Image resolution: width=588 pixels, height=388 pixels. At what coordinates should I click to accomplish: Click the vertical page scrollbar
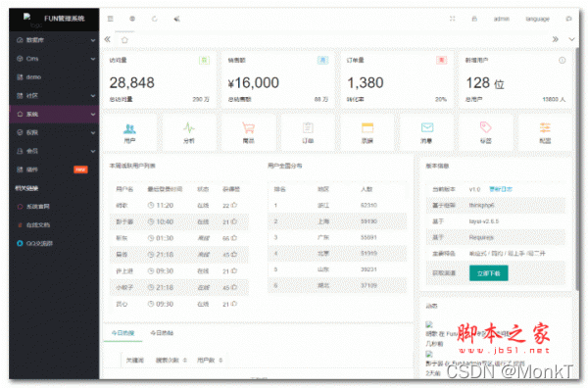577,169
